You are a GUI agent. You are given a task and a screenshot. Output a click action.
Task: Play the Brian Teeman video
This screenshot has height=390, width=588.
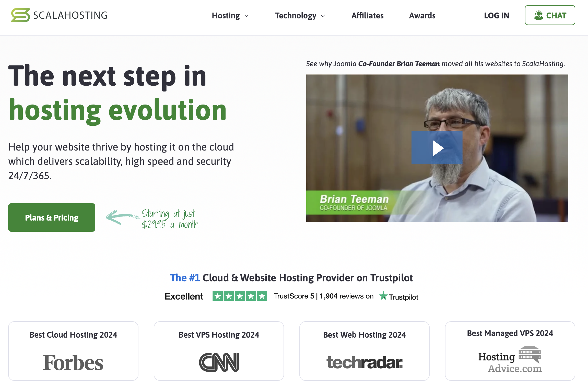click(x=437, y=148)
